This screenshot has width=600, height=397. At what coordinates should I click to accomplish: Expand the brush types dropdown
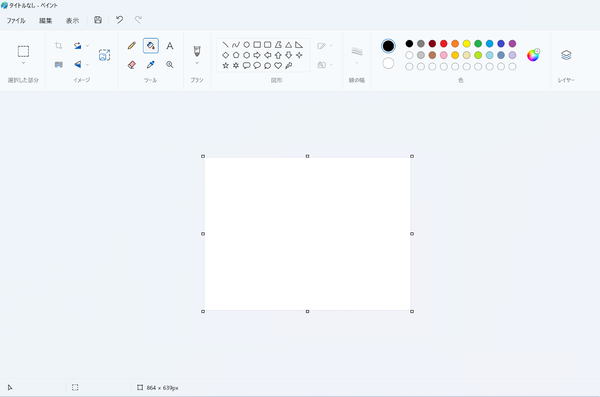coord(197,63)
